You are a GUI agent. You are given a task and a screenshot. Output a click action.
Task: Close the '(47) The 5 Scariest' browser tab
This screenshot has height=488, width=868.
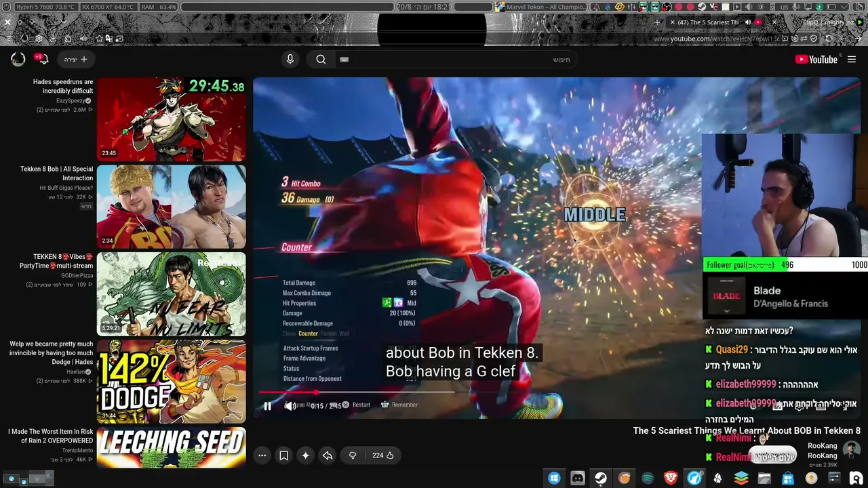[673, 22]
